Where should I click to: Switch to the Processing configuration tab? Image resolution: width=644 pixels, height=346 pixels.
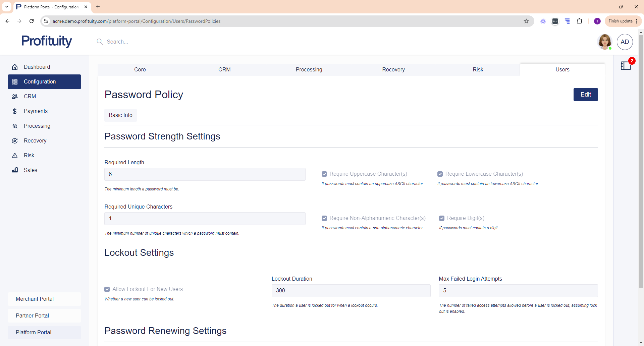[309, 70]
